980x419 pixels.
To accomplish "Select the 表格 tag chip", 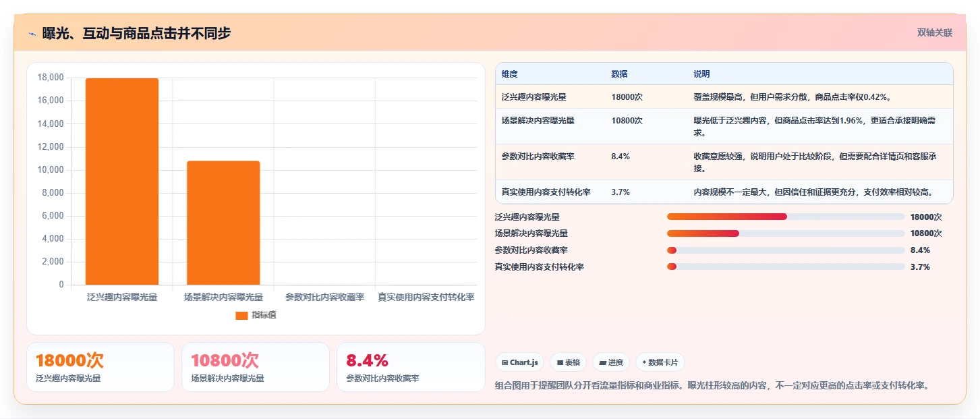I will click(568, 362).
